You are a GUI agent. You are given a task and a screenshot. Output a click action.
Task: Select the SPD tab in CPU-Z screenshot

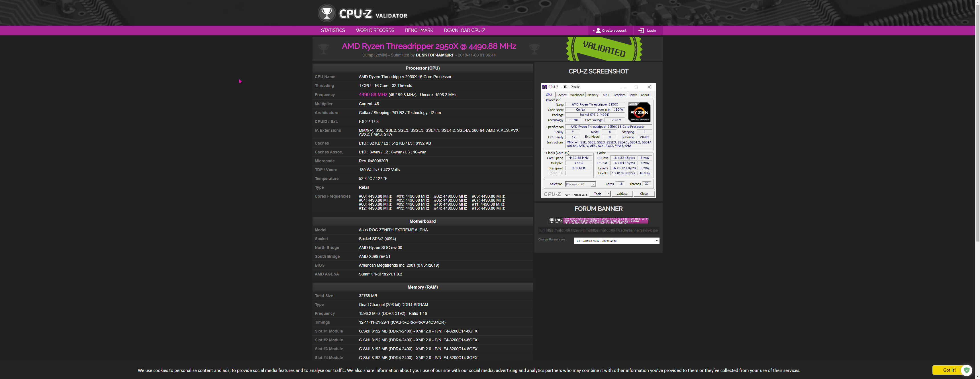click(606, 95)
